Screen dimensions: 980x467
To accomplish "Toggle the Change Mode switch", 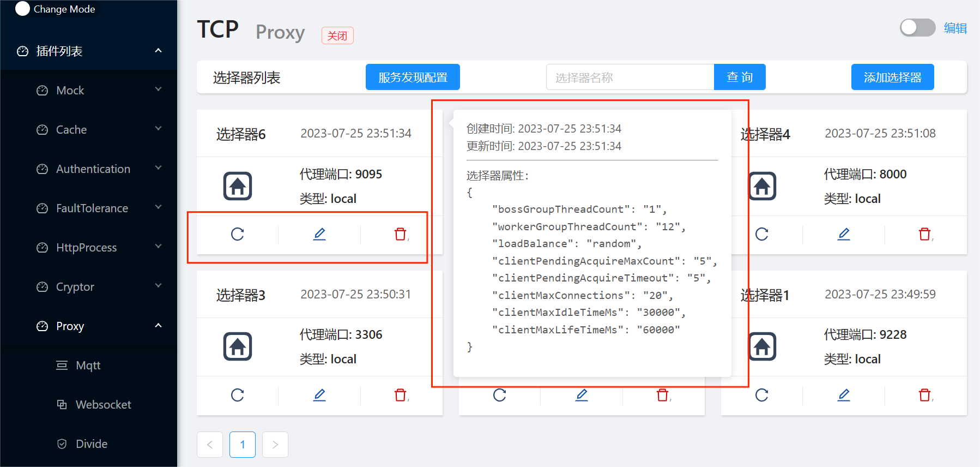I will coord(23,9).
